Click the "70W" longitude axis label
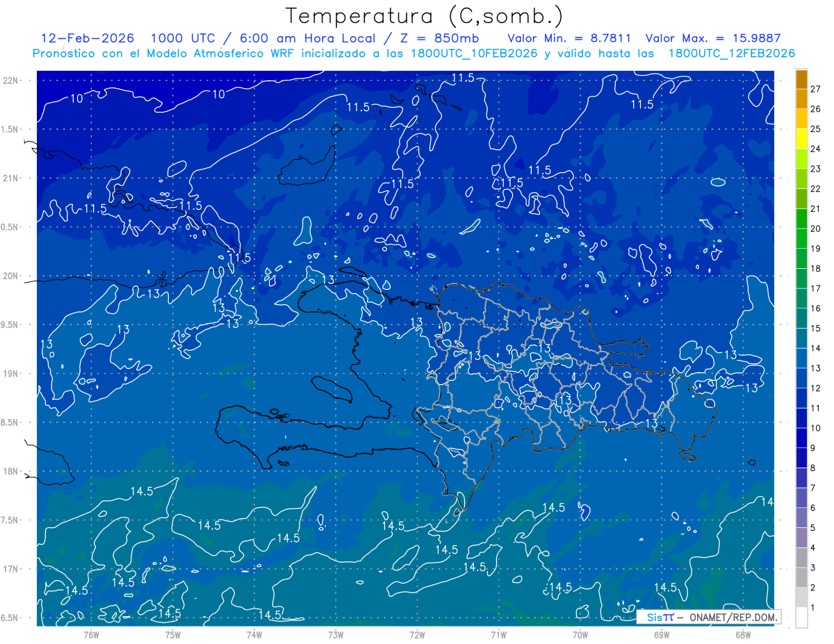This screenshot has width=834, height=644. click(580, 635)
